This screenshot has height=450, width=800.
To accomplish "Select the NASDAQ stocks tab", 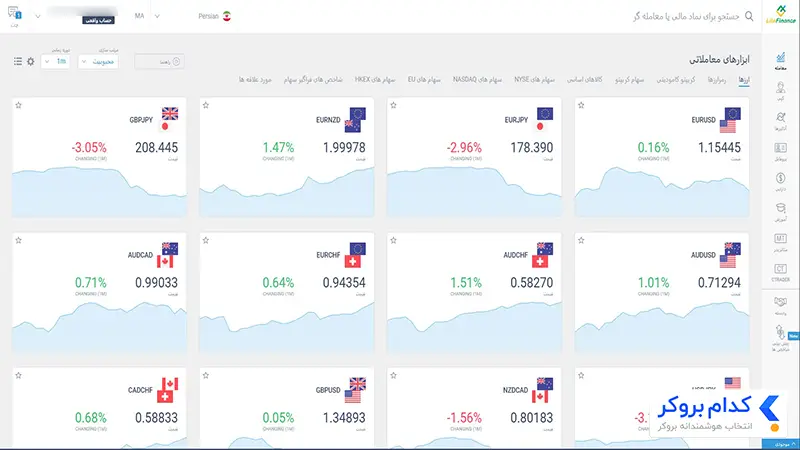I will point(477,80).
